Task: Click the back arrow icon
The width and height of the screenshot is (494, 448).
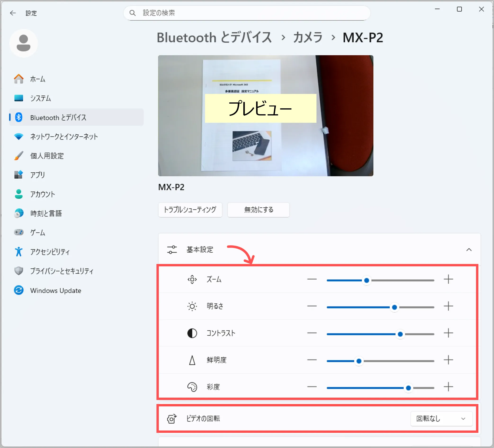Action: pyautogui.click(x=13, y=13)
